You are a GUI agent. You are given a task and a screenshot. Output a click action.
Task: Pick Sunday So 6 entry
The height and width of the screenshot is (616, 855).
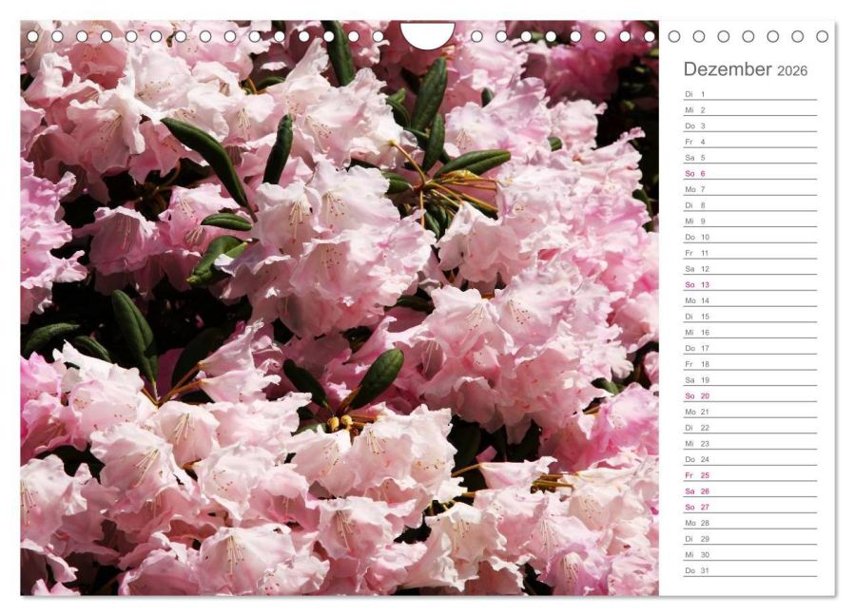click(749, 174)
